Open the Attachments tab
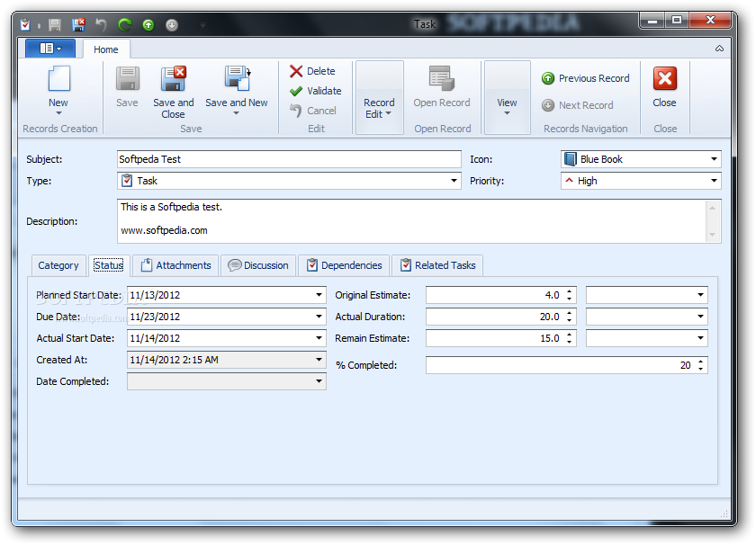The height and width of the screenshot is (545, 756). pyautogui.click(x=175, y=265)
